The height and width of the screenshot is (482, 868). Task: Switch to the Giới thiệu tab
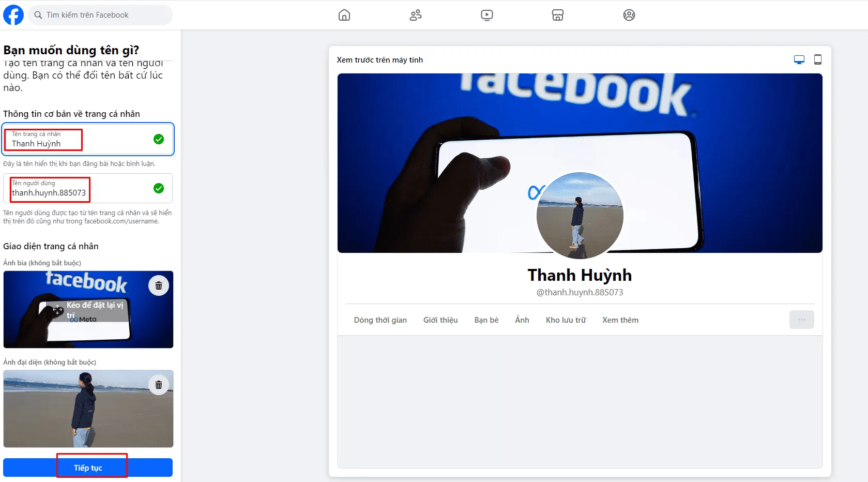(x=440, y=320)
